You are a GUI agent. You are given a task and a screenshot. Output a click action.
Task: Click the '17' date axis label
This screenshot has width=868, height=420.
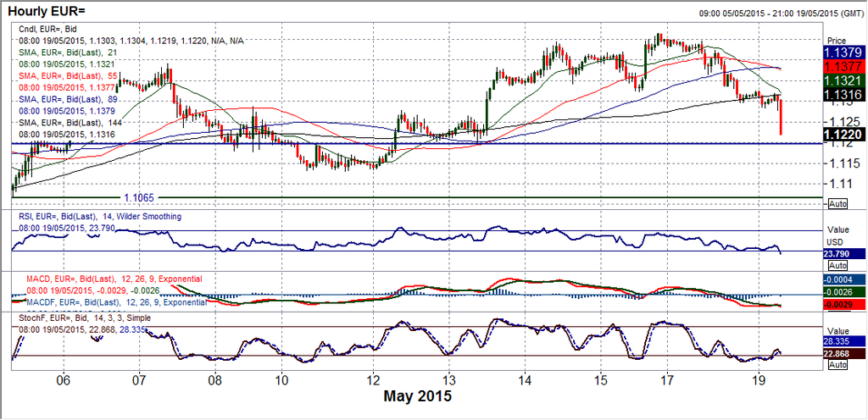[668, 380]
